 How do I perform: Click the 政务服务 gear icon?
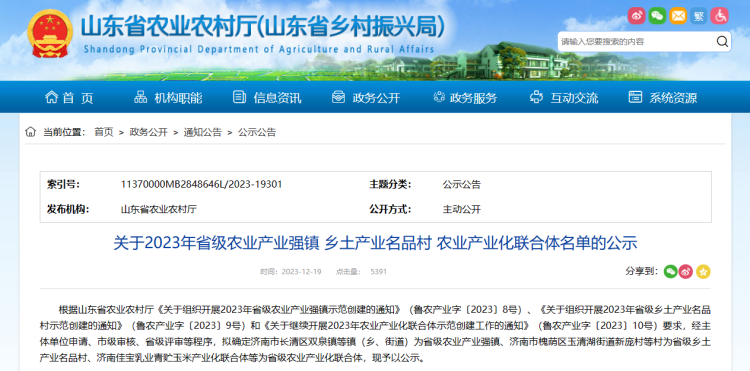[x=439, y=97]
